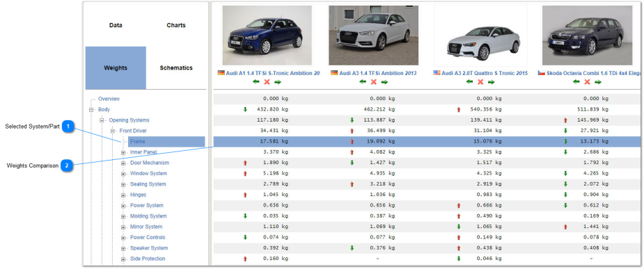
Task: Click US flag beside Audi A3 2.0T title
Action: pos(437,73)
